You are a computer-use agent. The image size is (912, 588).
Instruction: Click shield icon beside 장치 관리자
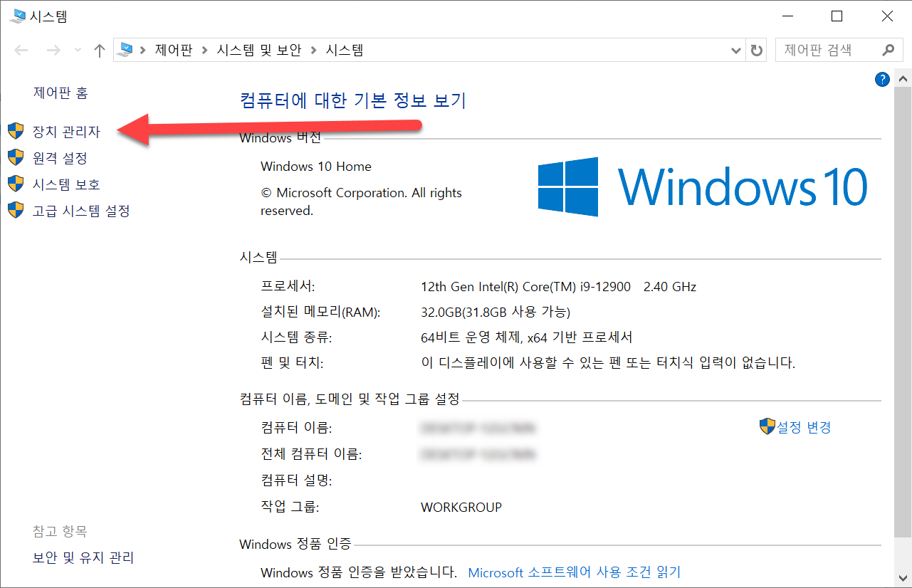16,131
